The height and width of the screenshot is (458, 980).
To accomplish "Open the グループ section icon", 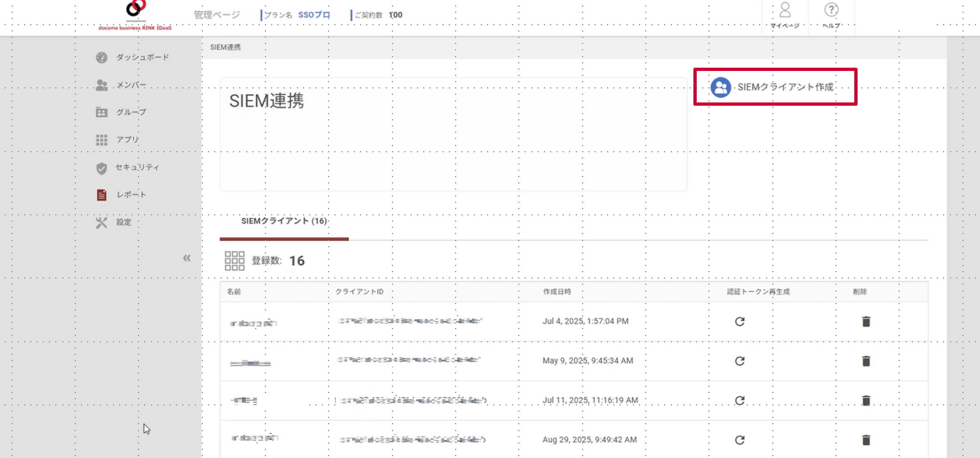I will pos(101,112).
